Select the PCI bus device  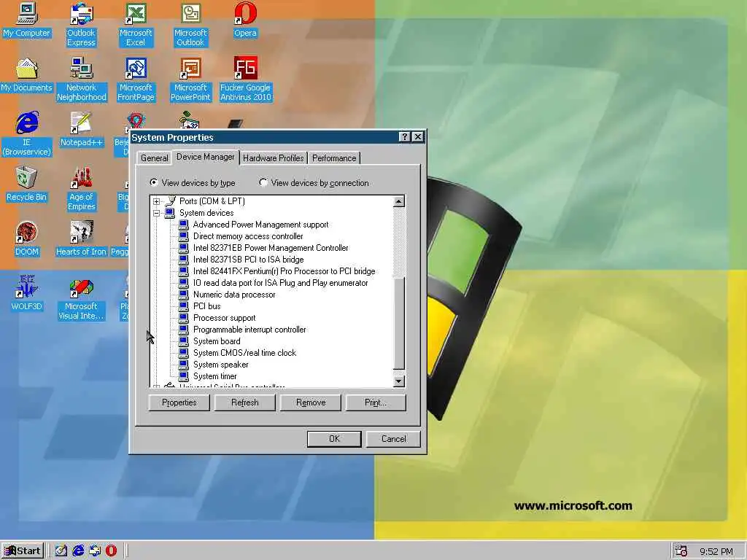pos(206,306)
